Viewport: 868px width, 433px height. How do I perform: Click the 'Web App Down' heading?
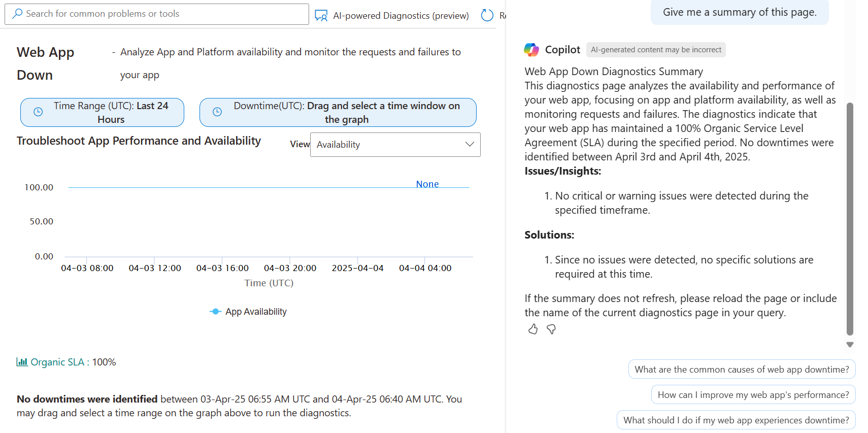pyautogui.click(x=46, y=63)
